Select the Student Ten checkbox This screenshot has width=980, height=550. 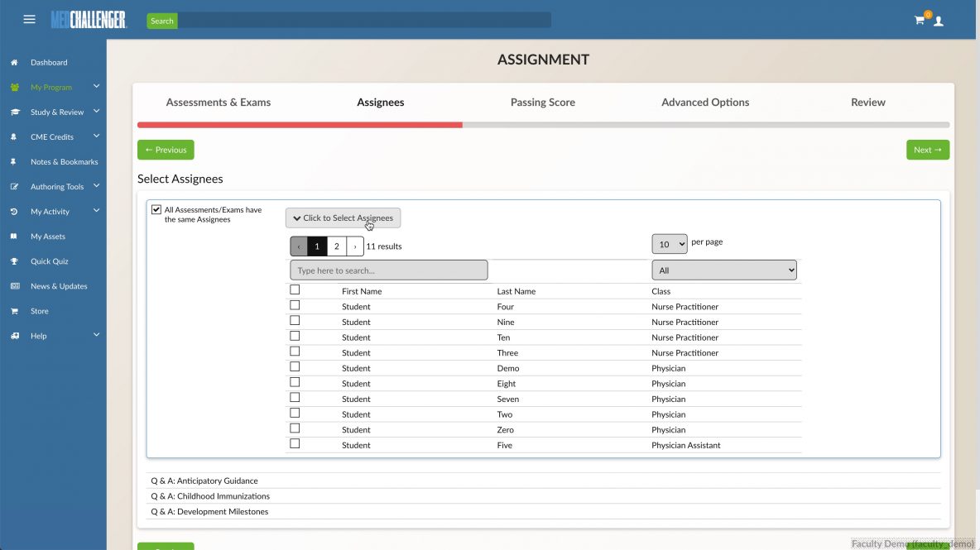coord(295,336)
